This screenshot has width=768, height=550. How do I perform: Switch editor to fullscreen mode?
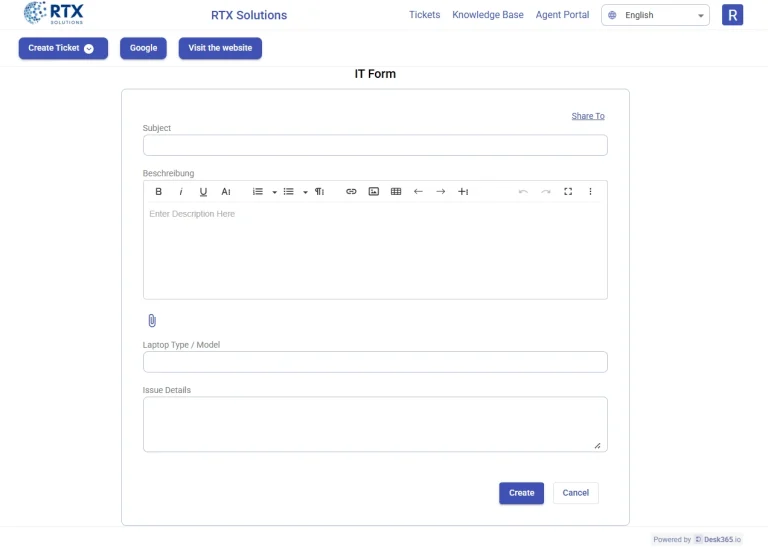tap(568, 191)
